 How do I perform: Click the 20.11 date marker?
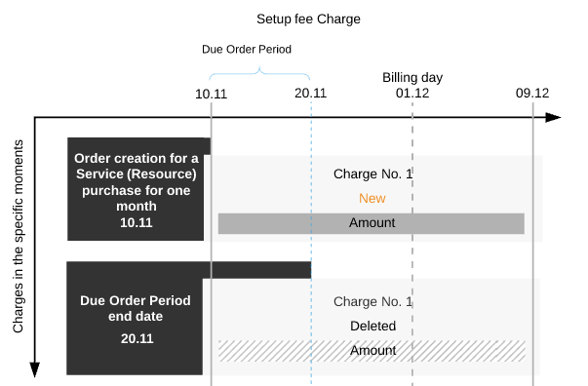pyautogui.click(x=310, y=93)
